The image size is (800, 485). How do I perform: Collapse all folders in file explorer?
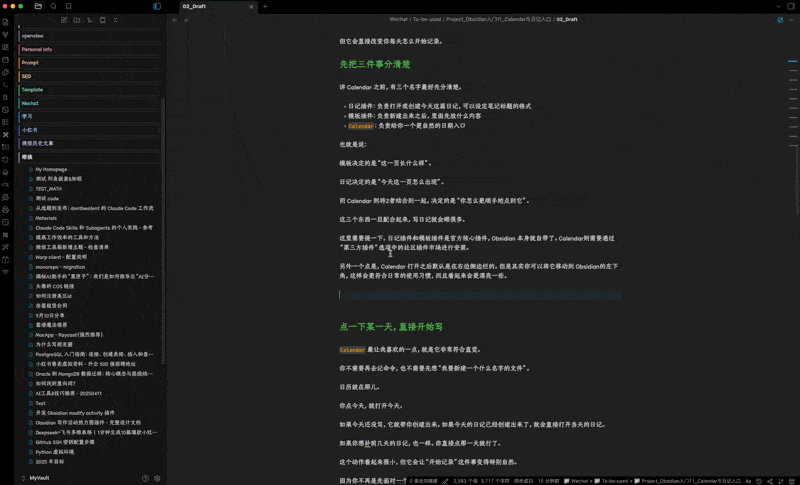click(x=115, y=20)
